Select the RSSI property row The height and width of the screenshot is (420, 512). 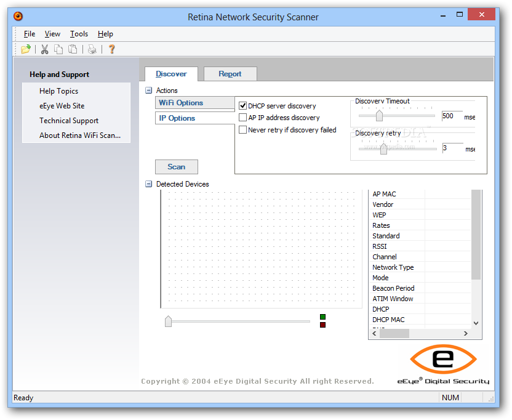(x=420, y=246)
